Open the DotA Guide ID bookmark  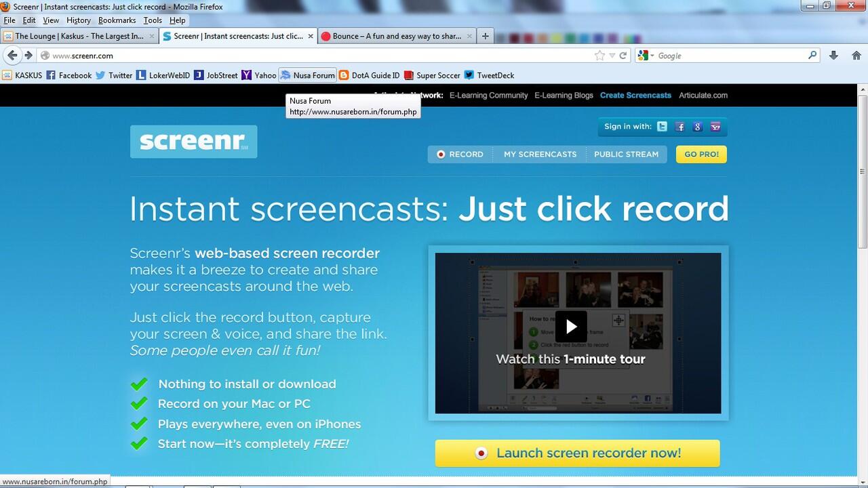click(x=370, y=75)
